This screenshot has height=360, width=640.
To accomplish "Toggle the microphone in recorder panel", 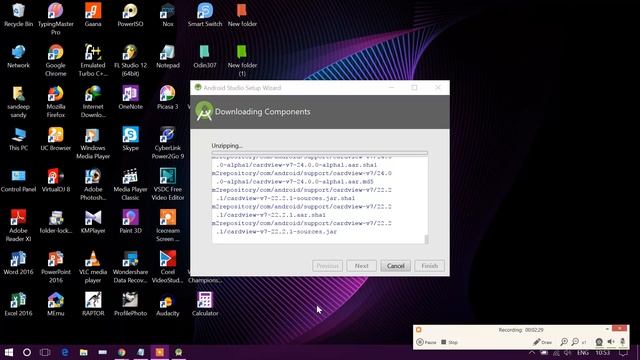I will pos(622,342).
